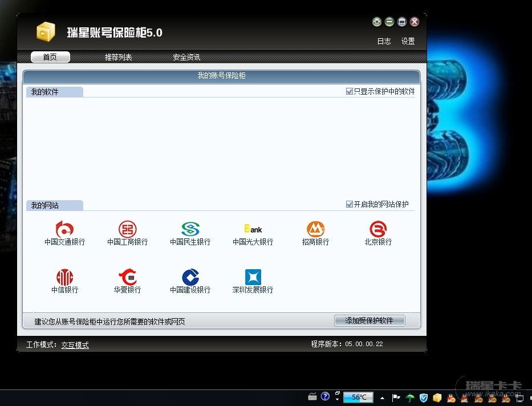
Task: Open 设置 settings in title bar
Action: 408,41
